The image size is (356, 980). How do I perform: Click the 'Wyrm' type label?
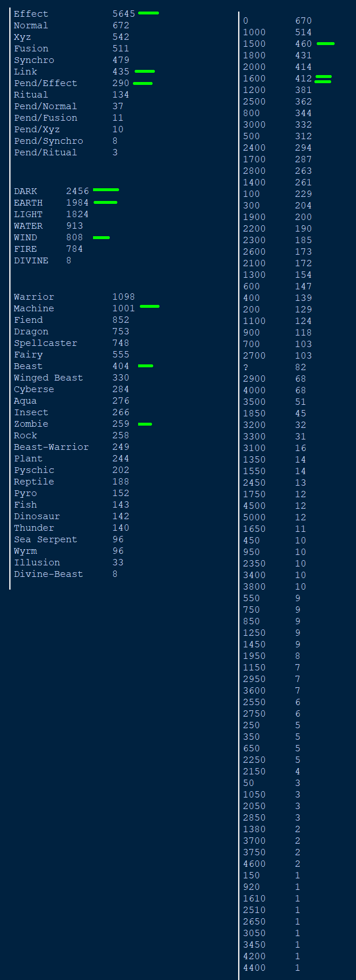click(x=25, y=551)
